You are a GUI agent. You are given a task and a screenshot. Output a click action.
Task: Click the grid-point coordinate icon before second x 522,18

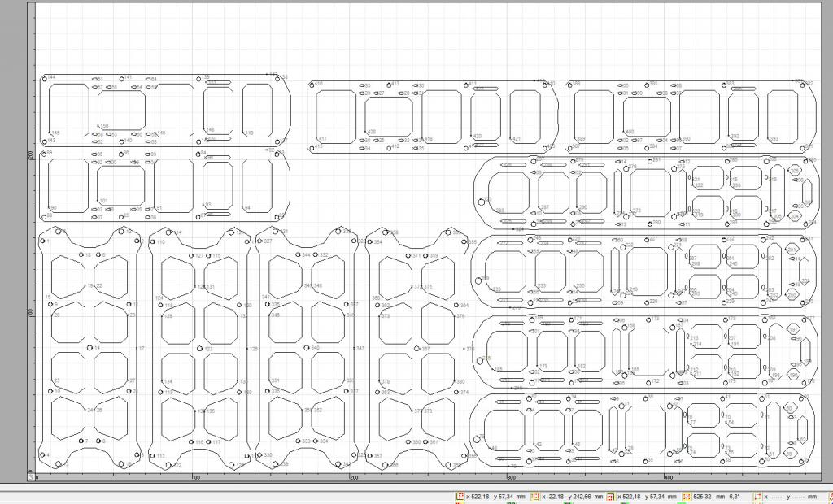(610, 496)
